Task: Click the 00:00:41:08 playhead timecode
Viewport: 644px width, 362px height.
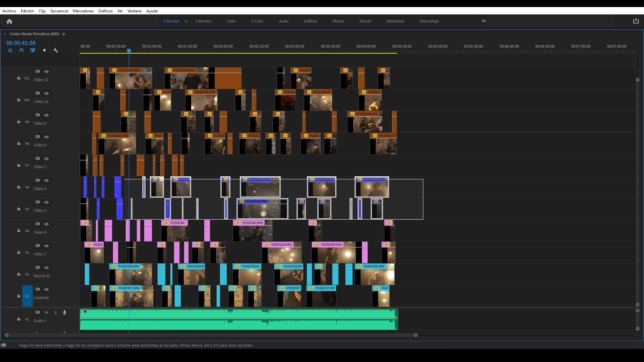Action: [x=21, y=43]
